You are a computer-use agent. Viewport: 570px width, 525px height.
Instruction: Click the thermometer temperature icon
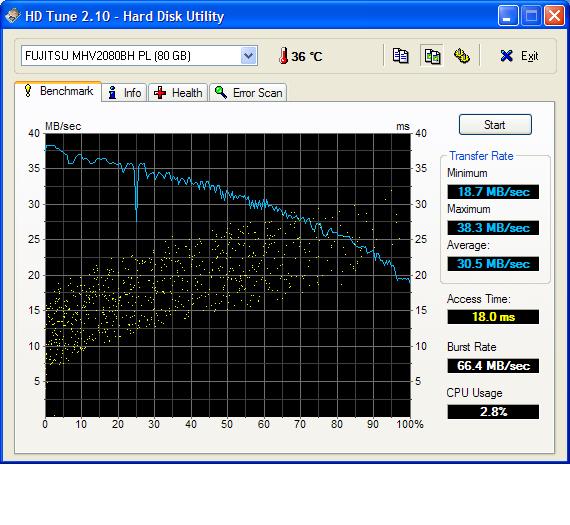283,56
